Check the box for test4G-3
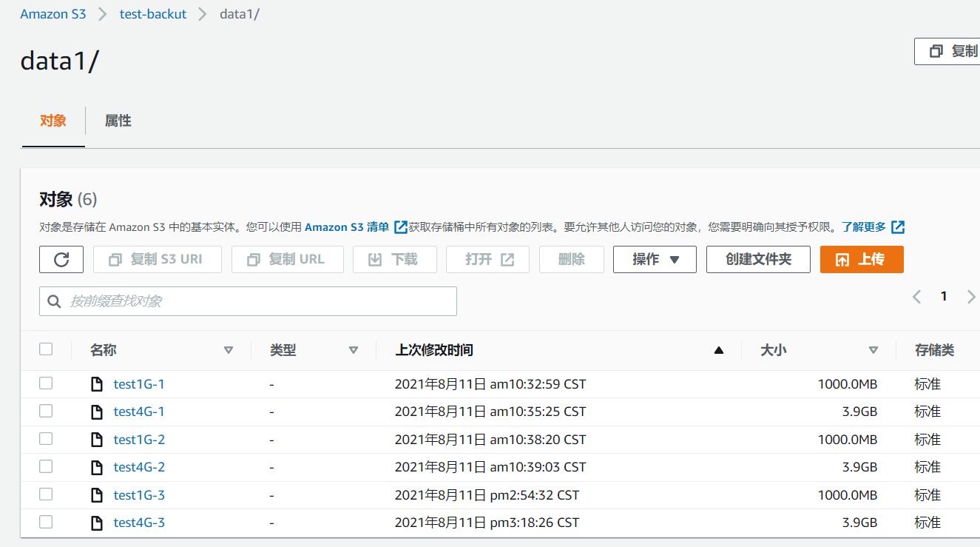Screen dimensions: 980x547 pyautogui.click(x=46, y=521)
